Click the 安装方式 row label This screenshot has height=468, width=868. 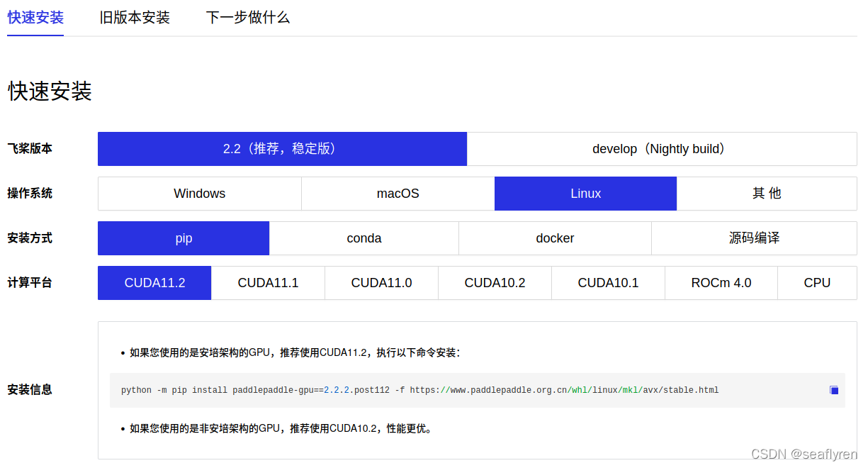30,238
